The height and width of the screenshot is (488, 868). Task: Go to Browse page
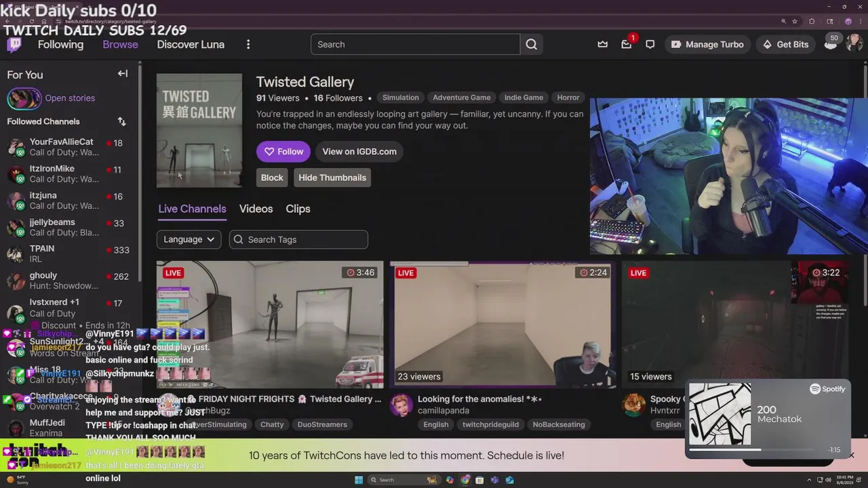120,44
